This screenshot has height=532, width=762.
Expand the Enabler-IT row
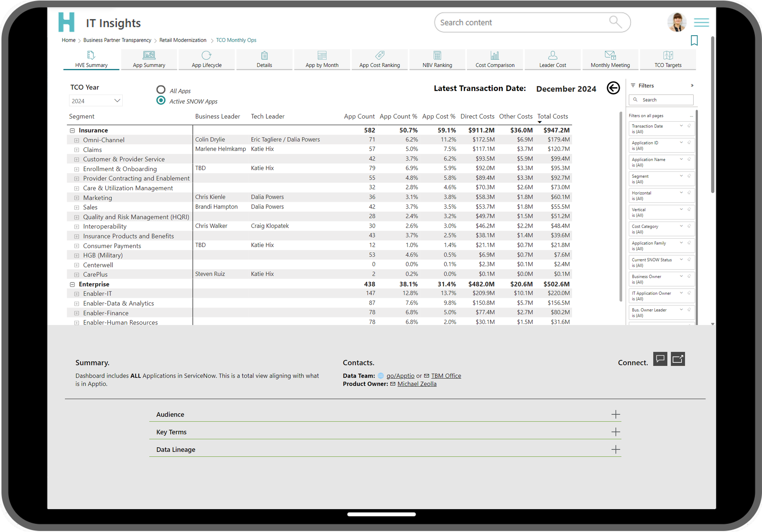click(x=77, y=294)
